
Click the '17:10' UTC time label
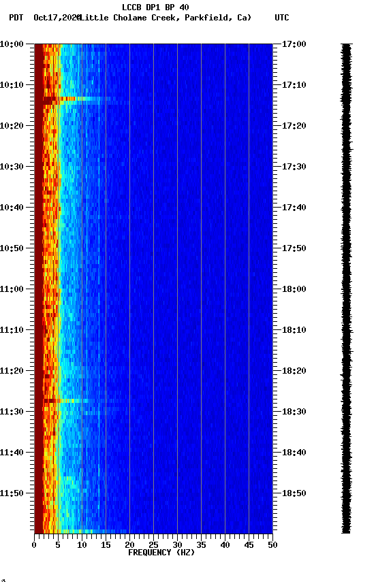[x=294, y=85]
